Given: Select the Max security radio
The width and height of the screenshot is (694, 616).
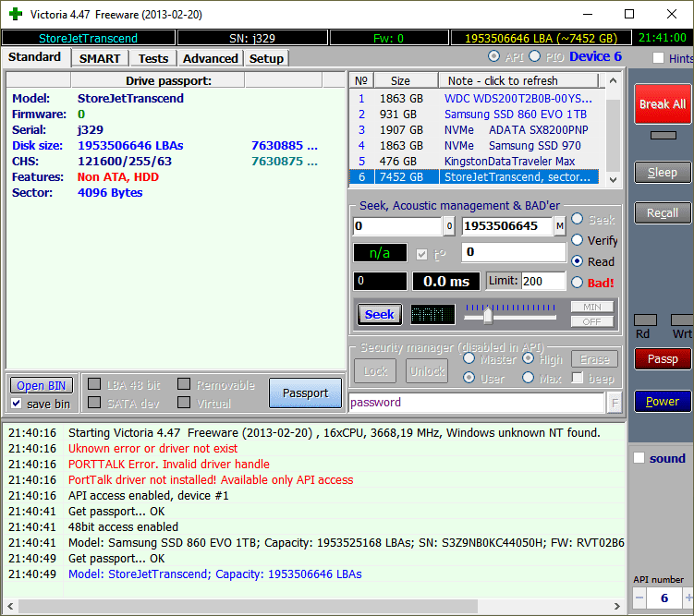Looking at the screenshot, I should pyautogui.click(x=528, y=378).
